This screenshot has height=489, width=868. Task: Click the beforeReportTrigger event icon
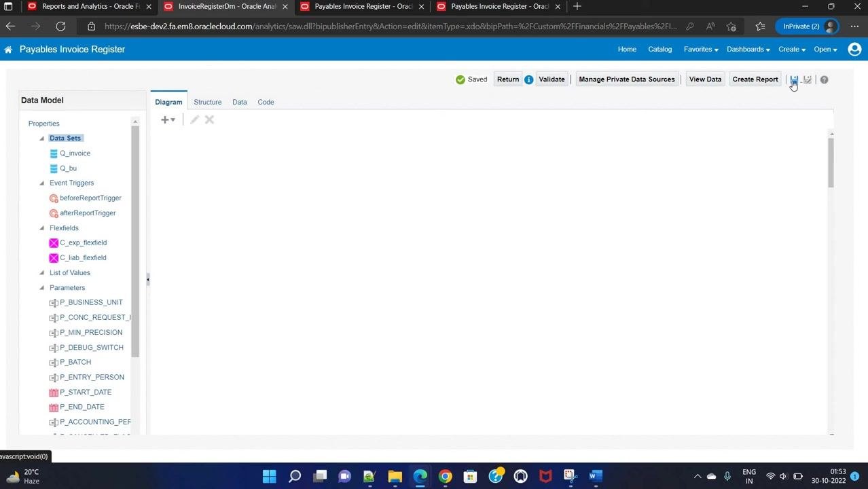pos(54,198)
